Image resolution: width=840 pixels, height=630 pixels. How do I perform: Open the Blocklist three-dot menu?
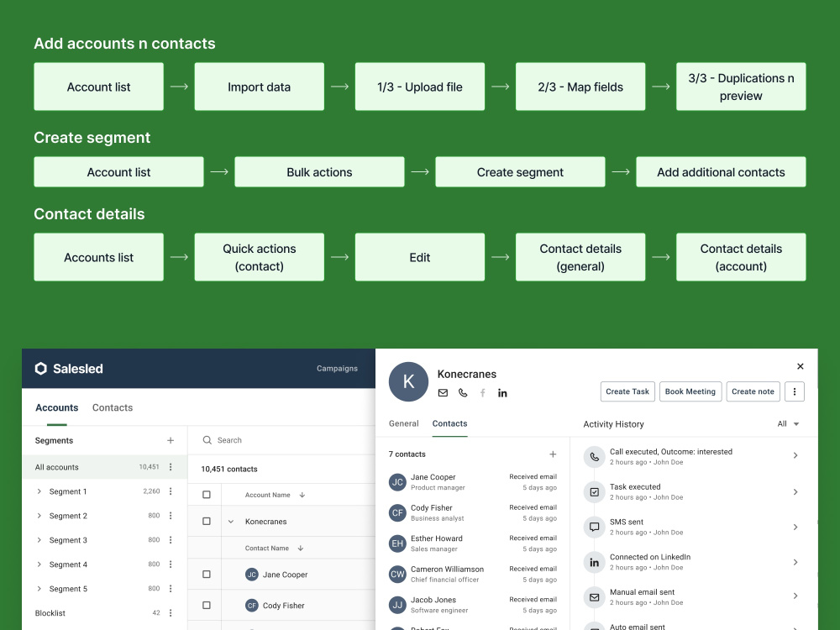pyautogui.click(x=171, y=613)
